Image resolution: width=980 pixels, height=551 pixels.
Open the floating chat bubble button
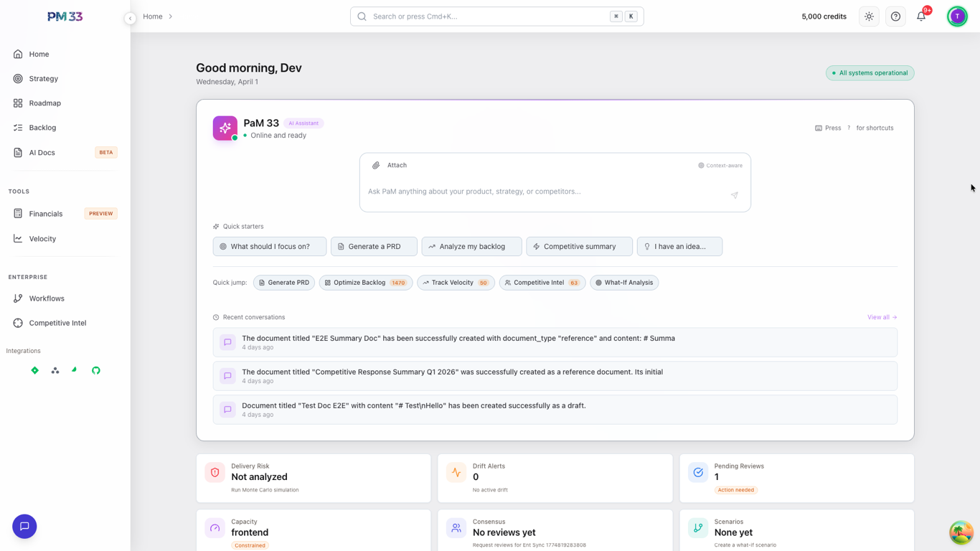24,527
